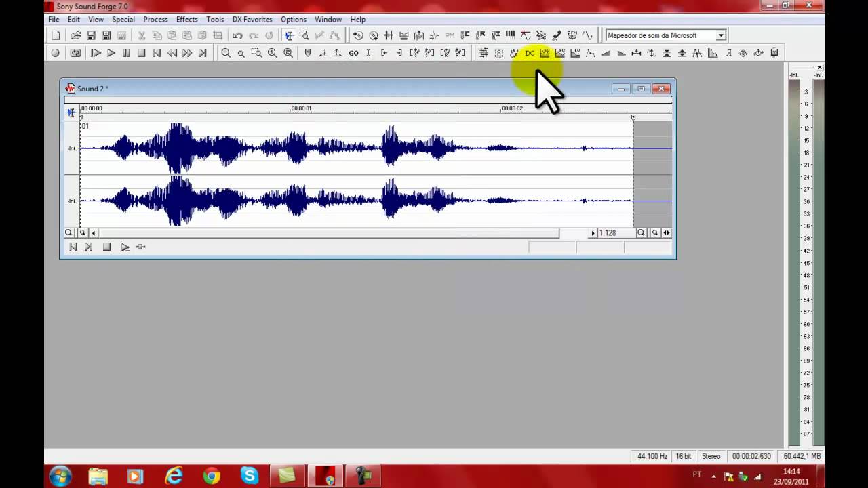Image resolution: width=868 pixels, height=488 pixels.
Task: Click the sine wave Synthesis icon
Action: [587, 35]
